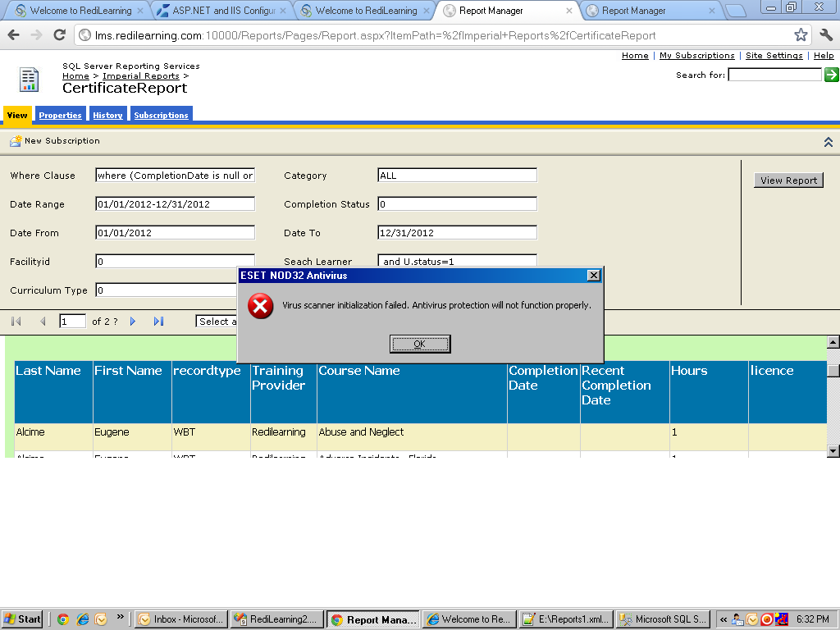This screenshot has width=840, height=630.
Task: Collapse the report parameters area chevron
Action: coord(829,142)
